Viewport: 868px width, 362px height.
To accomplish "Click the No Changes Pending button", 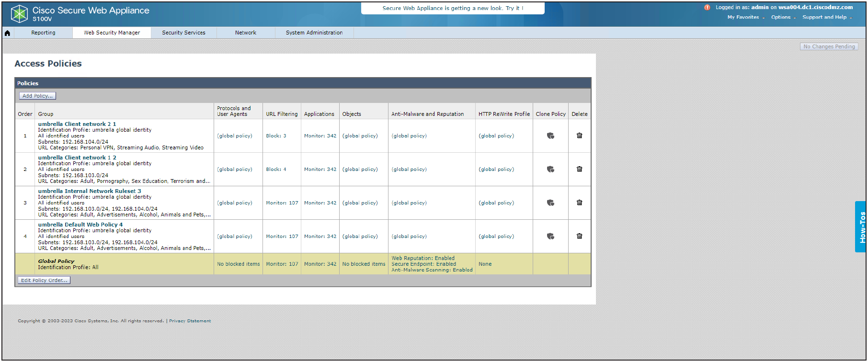I will pos(829,46).
